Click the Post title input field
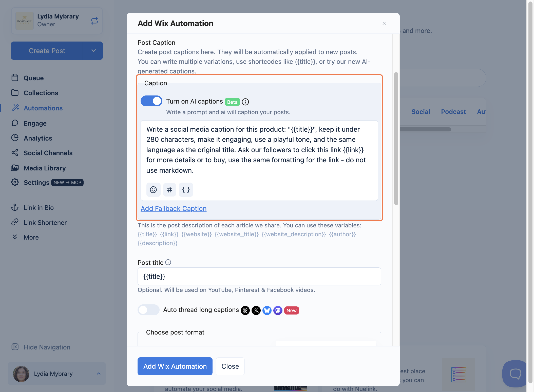The image size is (534, 392). click(x=259, y=276)
